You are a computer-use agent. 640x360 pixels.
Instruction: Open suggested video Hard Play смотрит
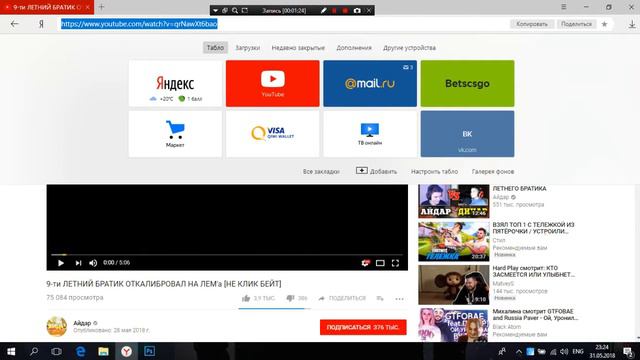pos(453,284)
